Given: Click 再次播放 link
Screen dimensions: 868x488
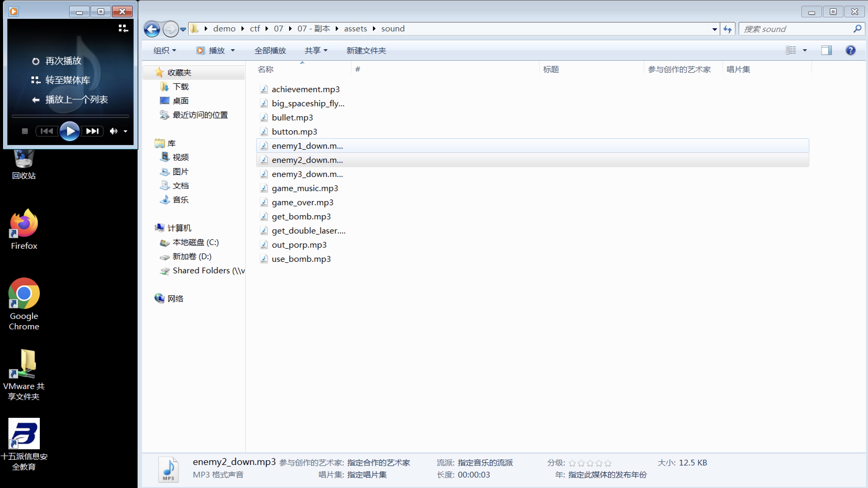Looking at the screenshot, I should pos(63,61).
